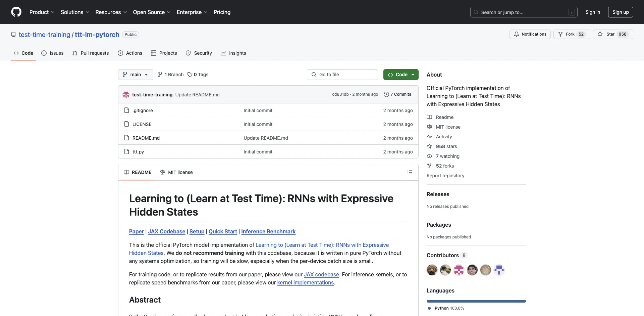644x316 pixels.
Task: Click the file icon next to README.md
Action: [x=126, y=138]
